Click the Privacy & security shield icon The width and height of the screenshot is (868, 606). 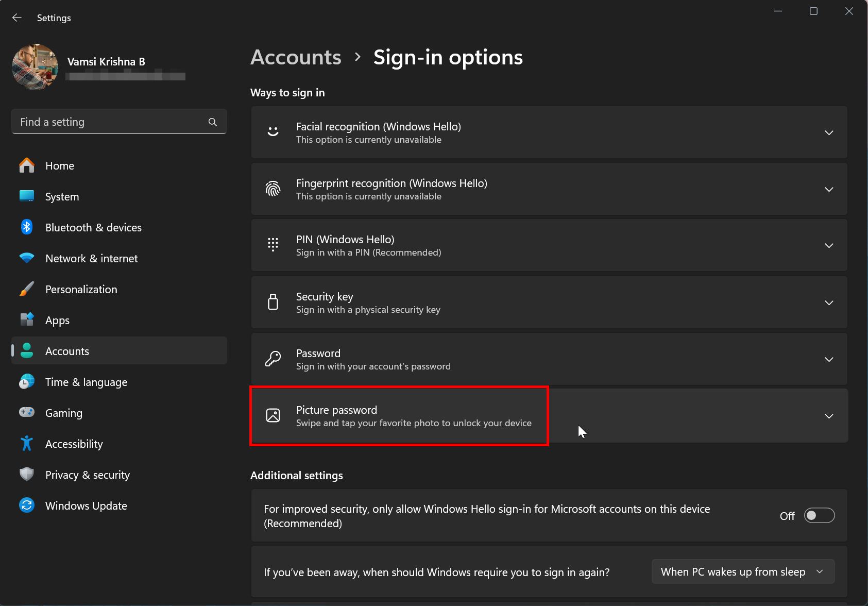27,475
